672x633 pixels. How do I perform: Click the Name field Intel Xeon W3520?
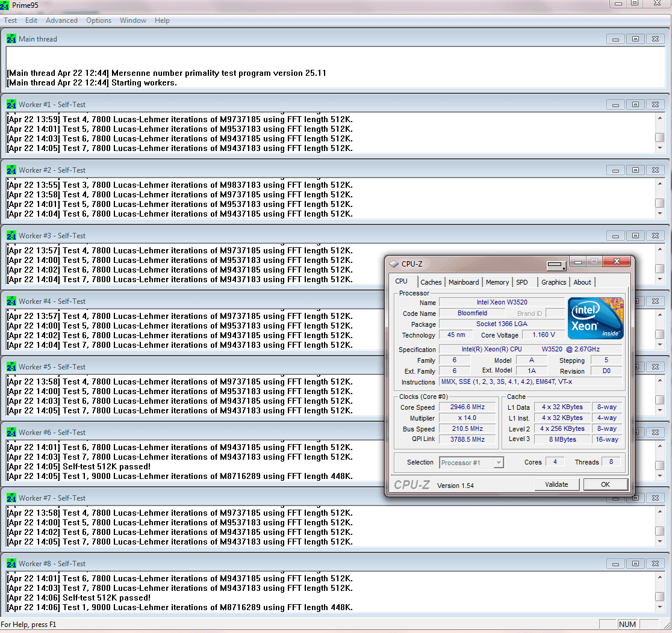(502, 303)
